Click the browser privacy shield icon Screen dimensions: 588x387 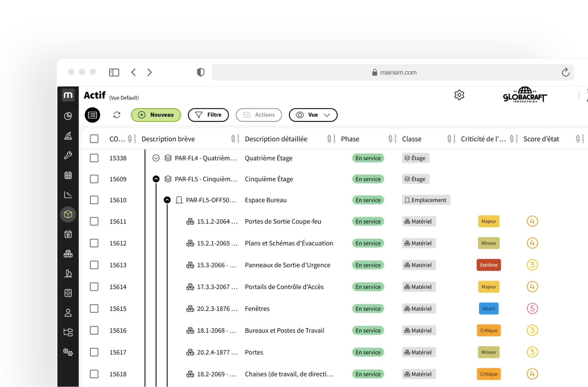pos(201,72)
